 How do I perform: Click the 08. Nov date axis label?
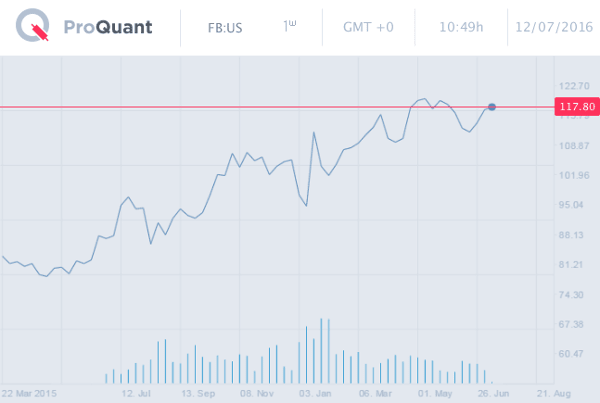click(258, 393)
